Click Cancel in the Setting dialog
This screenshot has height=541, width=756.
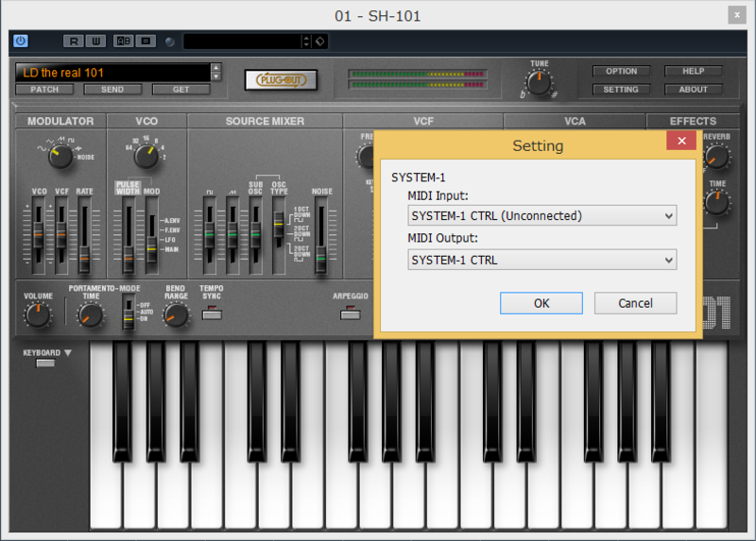[x=635, y=303]
